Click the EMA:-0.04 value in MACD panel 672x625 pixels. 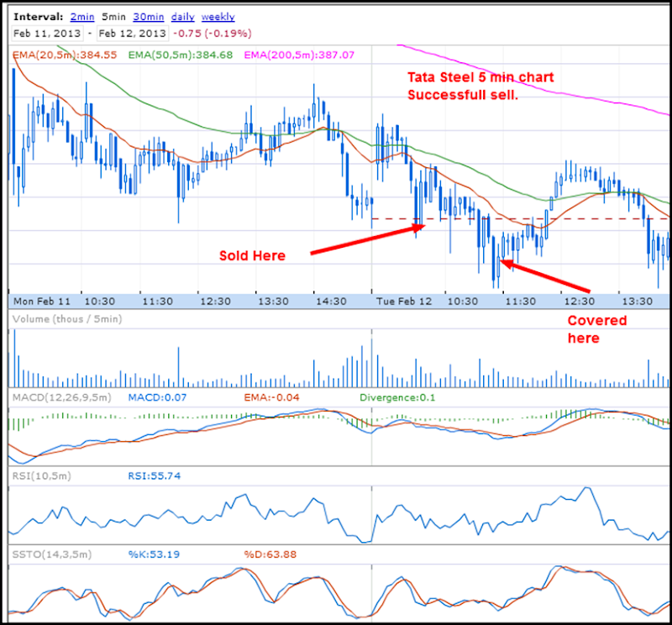(x=271, y=397)
